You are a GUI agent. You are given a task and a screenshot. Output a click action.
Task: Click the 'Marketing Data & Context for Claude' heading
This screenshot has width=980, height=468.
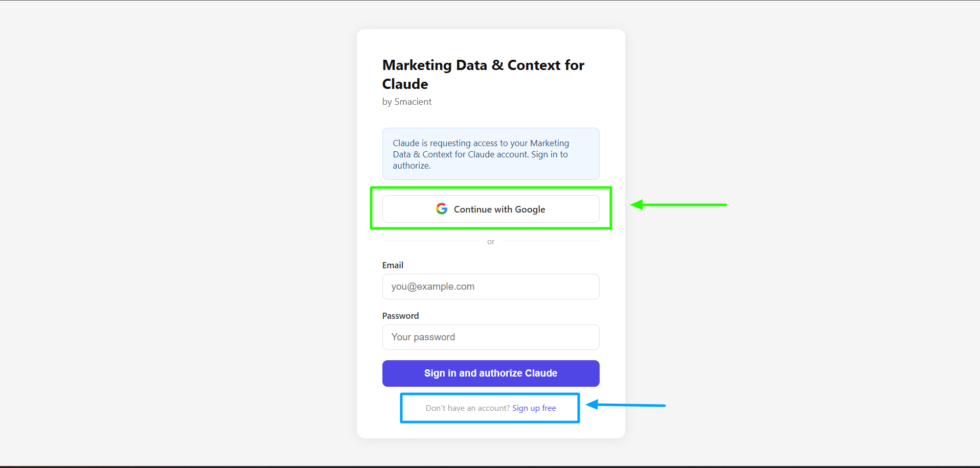tap(483, 75)
